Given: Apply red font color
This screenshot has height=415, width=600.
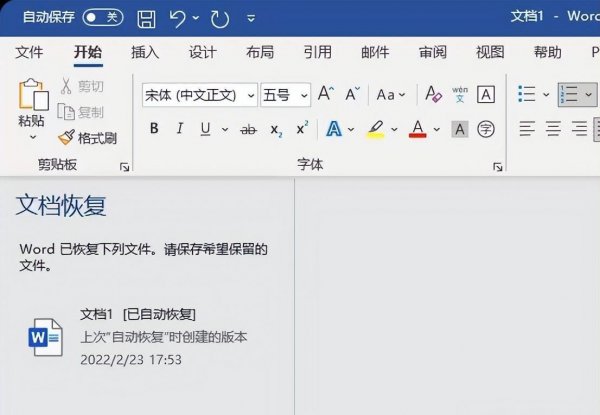Looking at the screenshot, I should (x=418, y=129).
